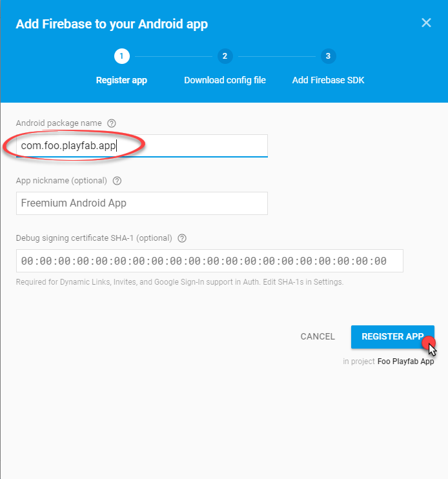448x479 pixels.
Task: Open help for Debug signing certificate SHA-1
Action: pyautogui.click(x=182, y=238)
